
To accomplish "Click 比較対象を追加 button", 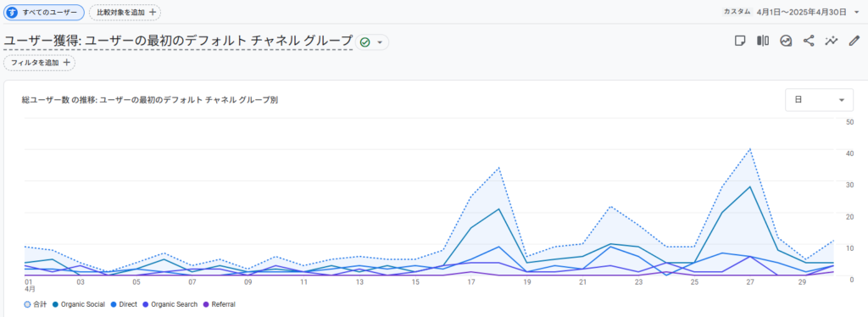I will click(125, 12).
